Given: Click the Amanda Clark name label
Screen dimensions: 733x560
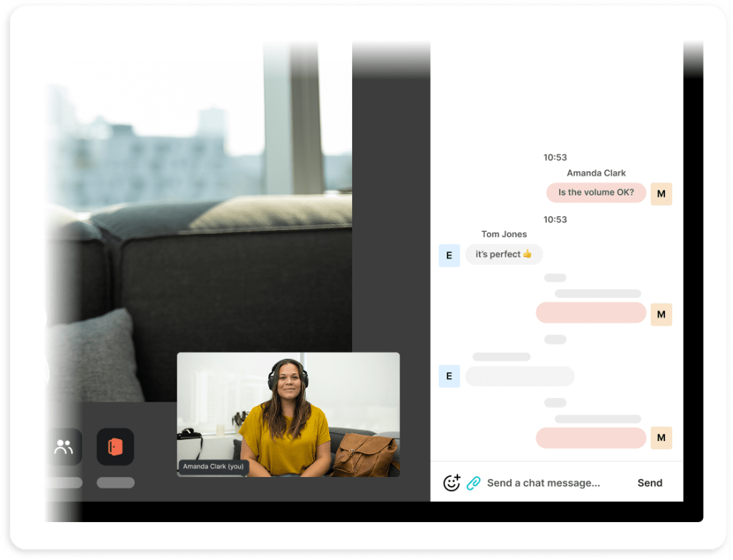Looking at the screenshot, I should 596,173.
